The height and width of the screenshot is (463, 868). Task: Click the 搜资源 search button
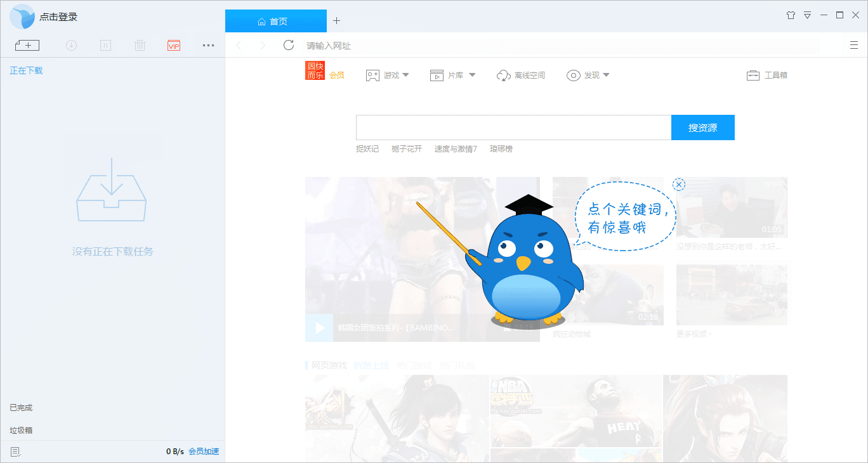pyautogui.click(x=702, y=127)
